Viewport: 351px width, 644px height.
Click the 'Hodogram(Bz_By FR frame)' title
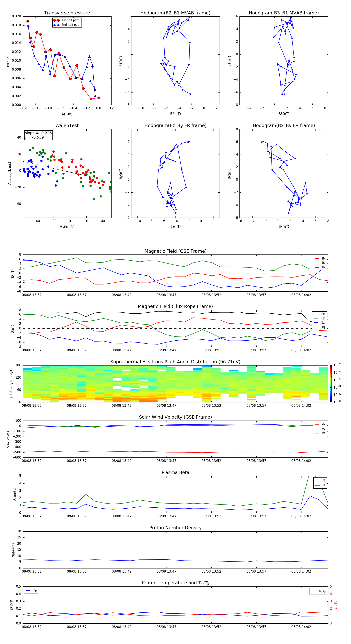175,125
